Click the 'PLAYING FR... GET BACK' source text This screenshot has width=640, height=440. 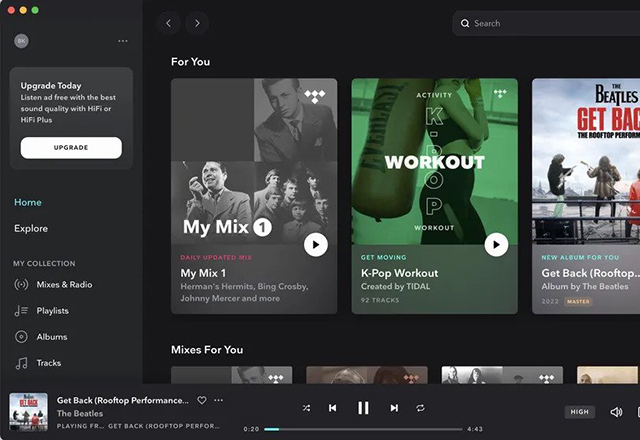[x=138, y=426]
